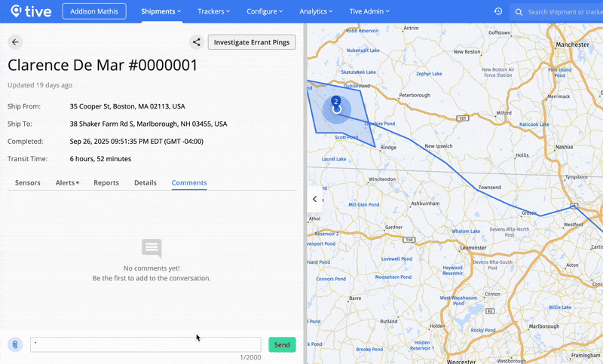This screenshot has width=603, height=364.
Task: Click the Manchester label on the map
Action: click(572, 44)
